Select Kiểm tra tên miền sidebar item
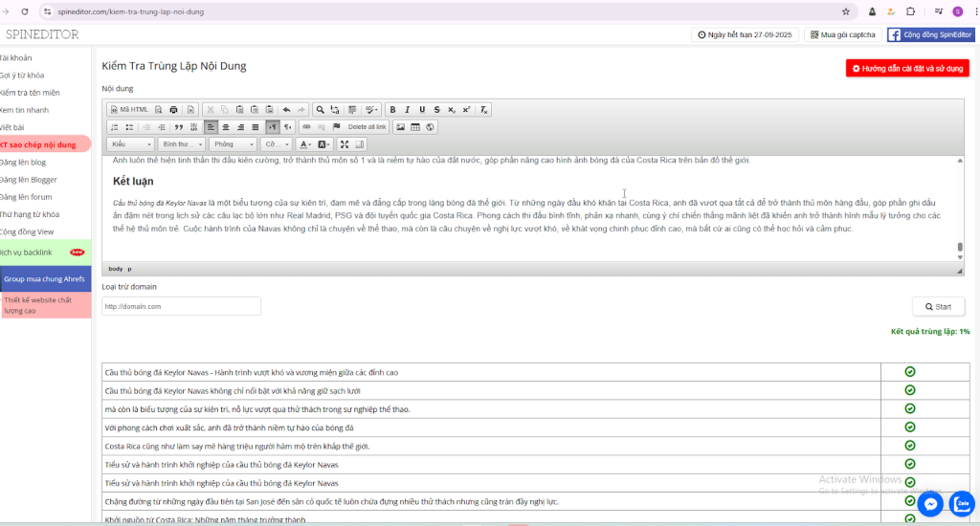Screen dimensions: 980x526 point(31,93)
